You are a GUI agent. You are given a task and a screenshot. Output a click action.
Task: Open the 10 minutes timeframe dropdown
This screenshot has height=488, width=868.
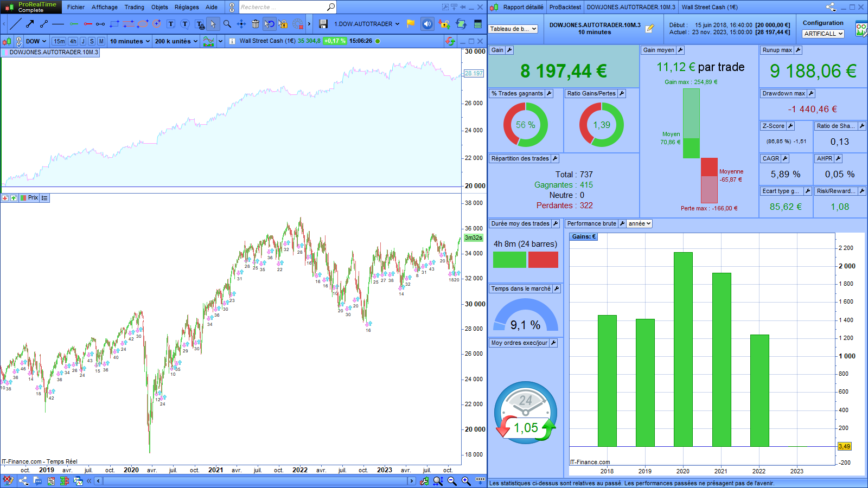click(x=130, y=41)
